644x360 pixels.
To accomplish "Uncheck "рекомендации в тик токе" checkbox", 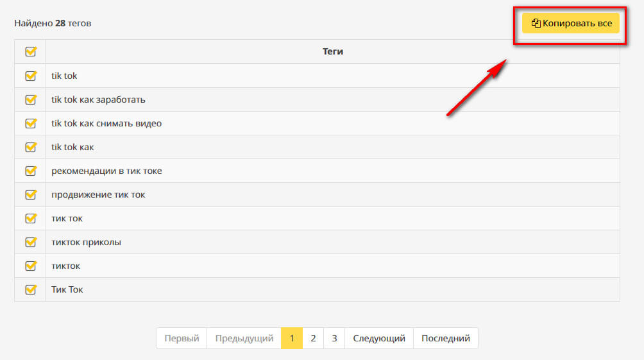I will (x=30, y=171).
